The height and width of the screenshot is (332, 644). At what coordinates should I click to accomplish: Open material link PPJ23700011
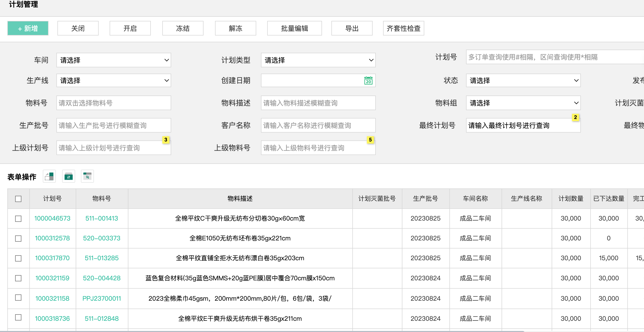(102, 299)
